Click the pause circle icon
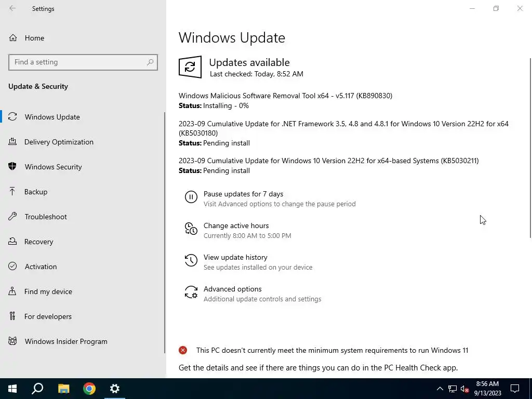The image size is (532, 399). coord(191,197)
